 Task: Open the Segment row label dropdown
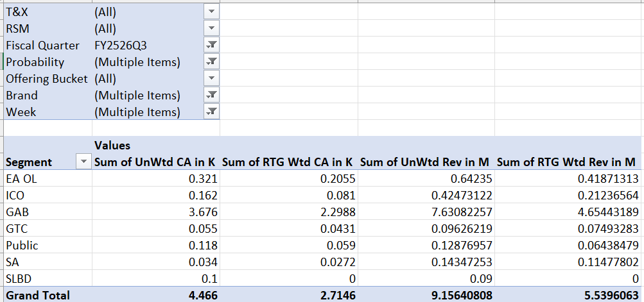coord(83,162)
